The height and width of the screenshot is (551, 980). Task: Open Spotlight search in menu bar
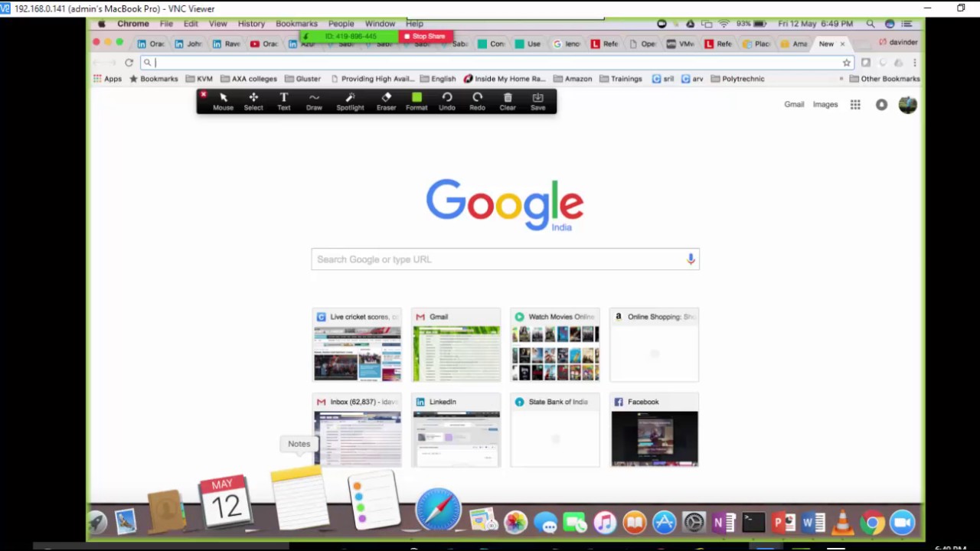(x=871, y=24)
